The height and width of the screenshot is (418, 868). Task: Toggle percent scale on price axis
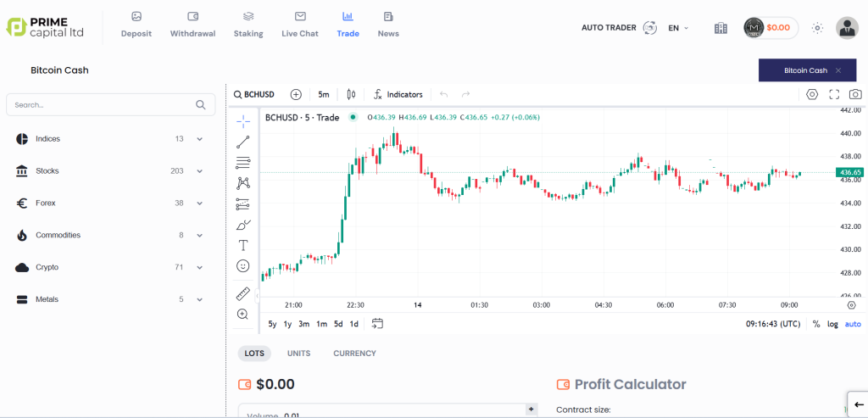(816, 324)
